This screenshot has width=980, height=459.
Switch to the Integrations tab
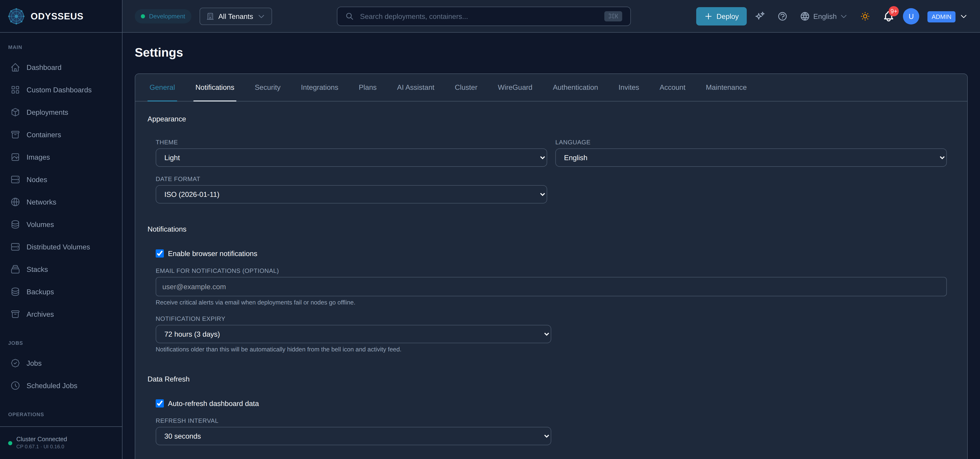click(319, 87)
